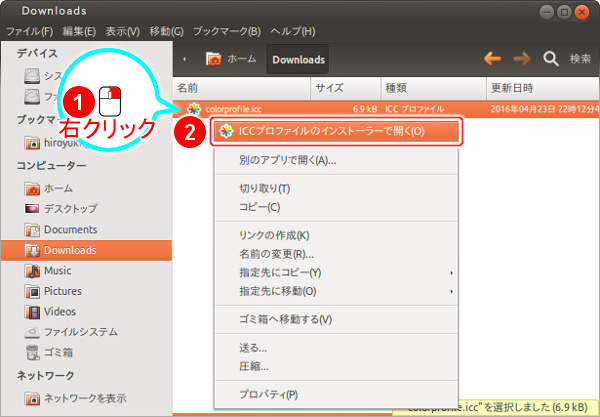Viewport: 600px width, 417px height.
Task: Select the colorprofile.icc file name
Action: (x=233, y=109)
